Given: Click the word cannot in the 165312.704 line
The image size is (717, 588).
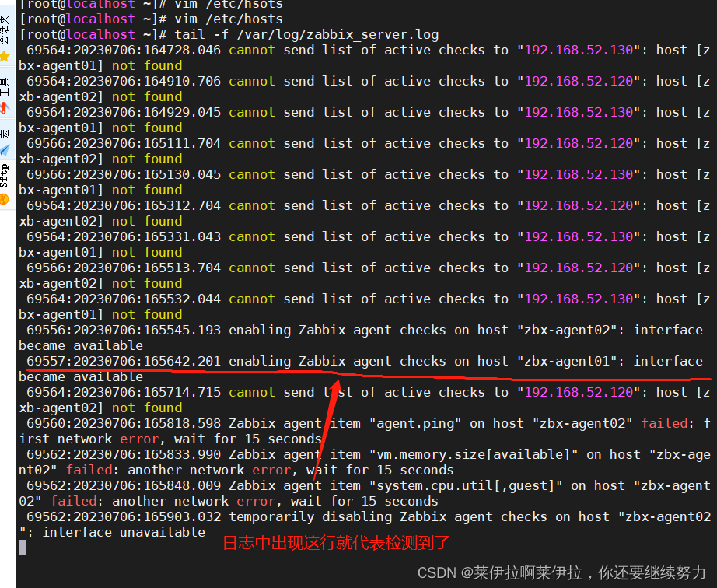Looking at the screenshot, I should tap(252, 205).
